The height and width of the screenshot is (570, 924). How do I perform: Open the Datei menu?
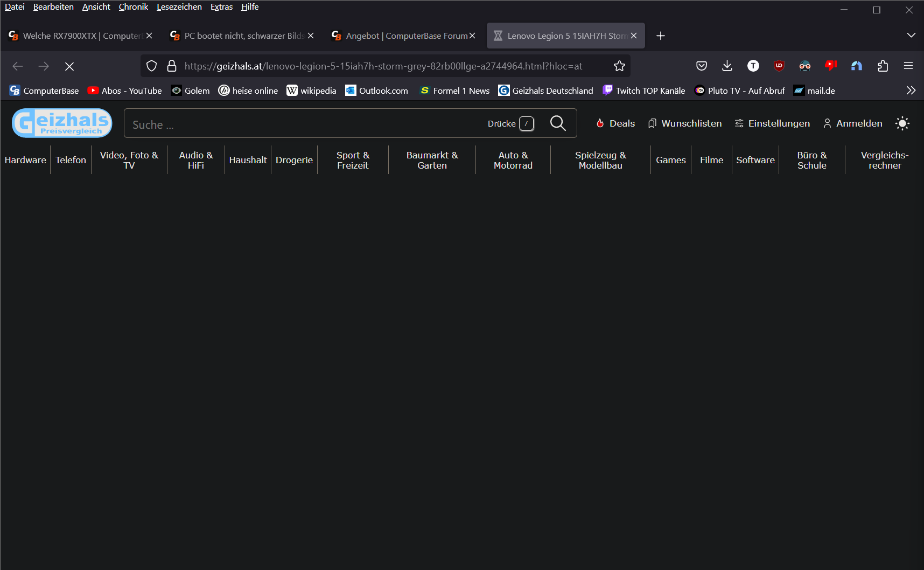coord(15,7)
